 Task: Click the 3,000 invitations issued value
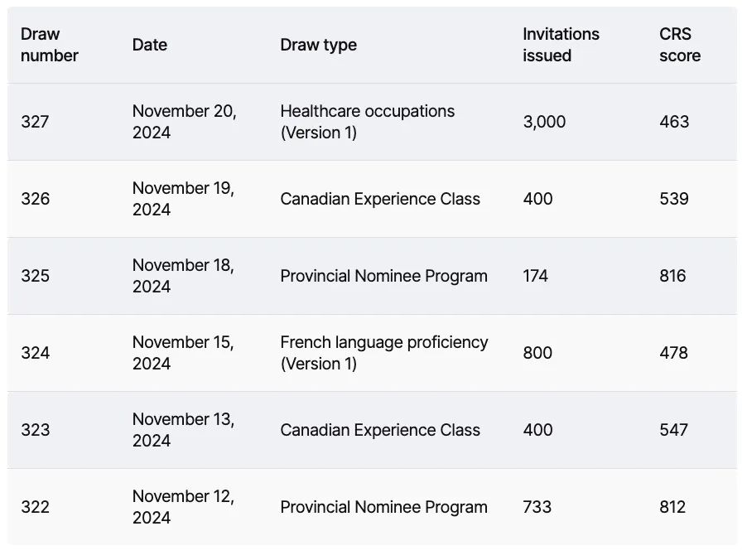pyautogui.click(x=544, y=122)
